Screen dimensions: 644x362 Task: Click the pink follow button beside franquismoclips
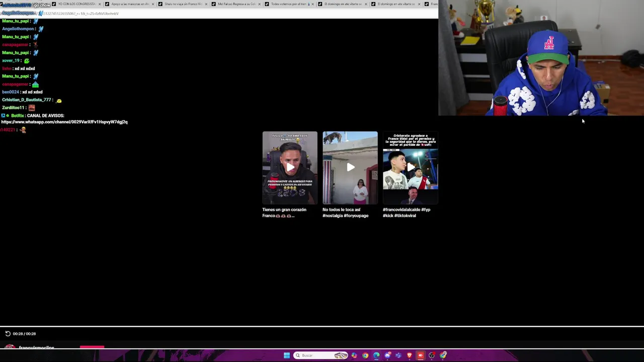click(92, 347)
